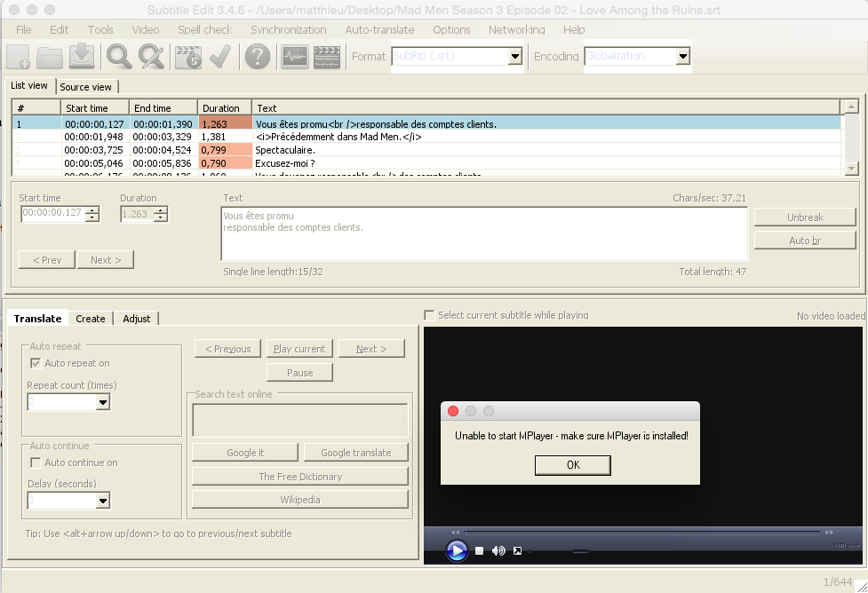Open a subtitle file using the toolbar icon
Image resolution: width=868 pixels, height=593 pixels.
(50, 56)
